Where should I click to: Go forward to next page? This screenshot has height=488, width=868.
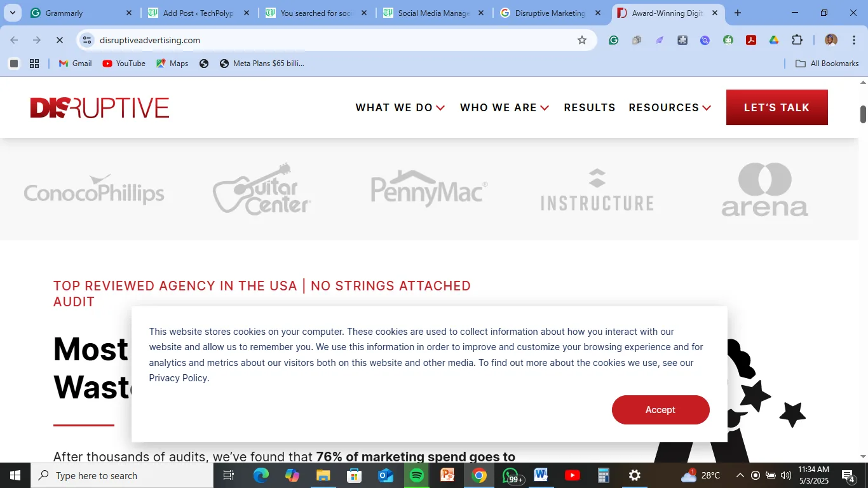tap(37, 40)
